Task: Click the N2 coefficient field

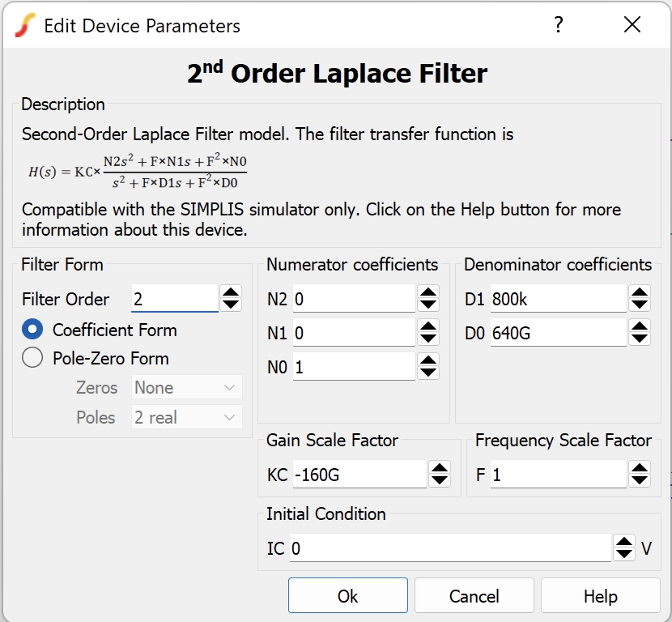Action: point(354,298)
